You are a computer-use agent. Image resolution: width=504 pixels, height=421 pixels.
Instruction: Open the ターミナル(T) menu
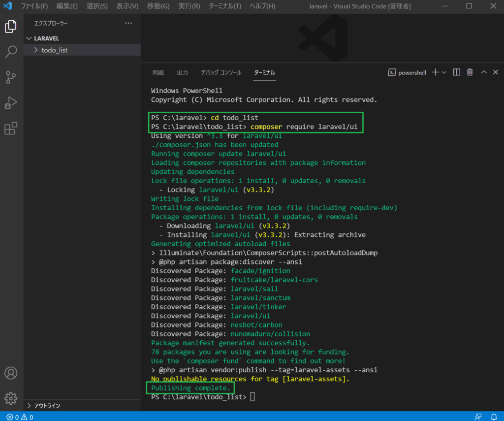point(224,6)
